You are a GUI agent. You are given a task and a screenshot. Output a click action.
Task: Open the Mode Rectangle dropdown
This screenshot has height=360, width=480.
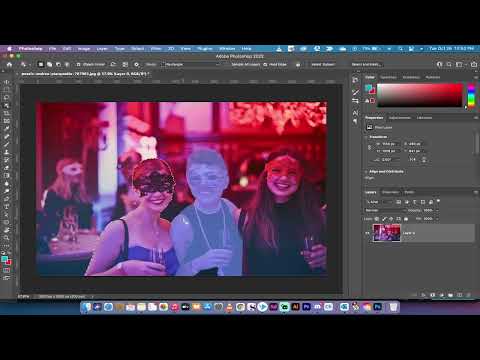pos(192,64)
